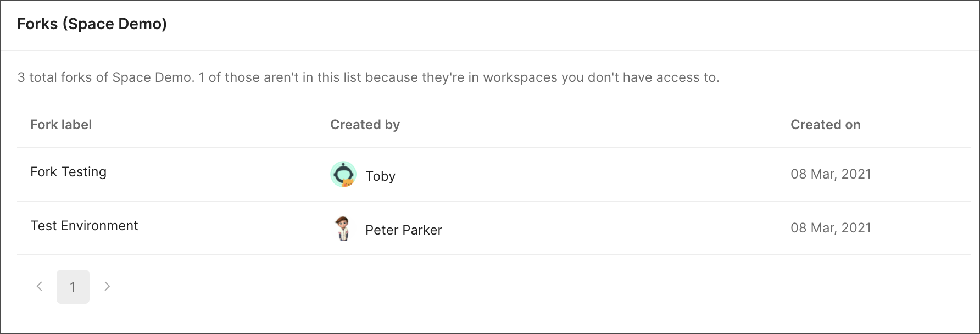Select the Test Environment table row

point(493,228)
